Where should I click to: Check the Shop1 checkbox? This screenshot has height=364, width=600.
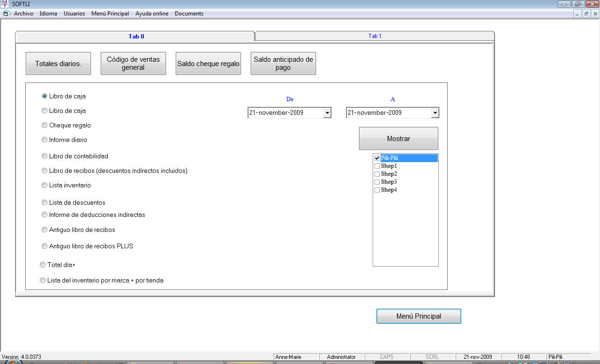(x=377, y=166)
